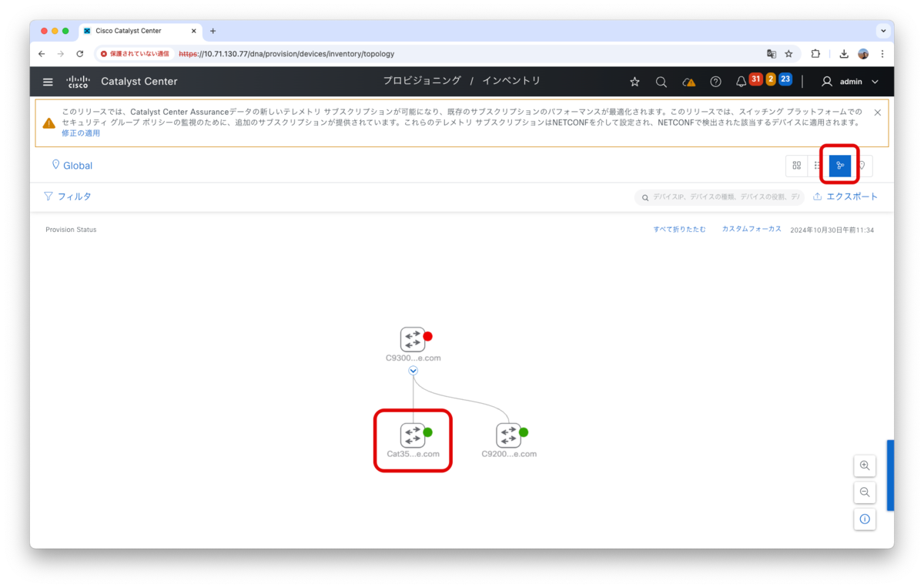Viewport: 924px width, 588px height.
Task: Open the map pin view icon
Action: 862,165
